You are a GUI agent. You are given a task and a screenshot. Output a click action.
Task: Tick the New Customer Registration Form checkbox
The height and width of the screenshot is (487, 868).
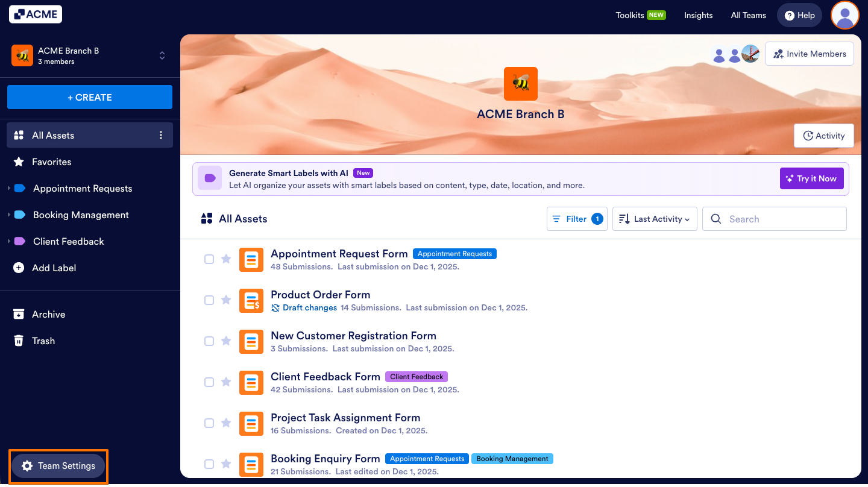[209, 341]
